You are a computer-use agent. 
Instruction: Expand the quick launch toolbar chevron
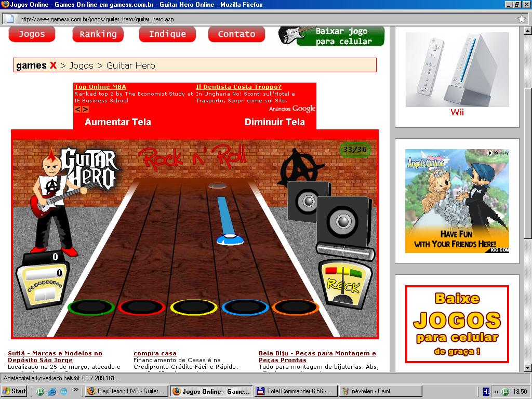(x=76, y=390)
